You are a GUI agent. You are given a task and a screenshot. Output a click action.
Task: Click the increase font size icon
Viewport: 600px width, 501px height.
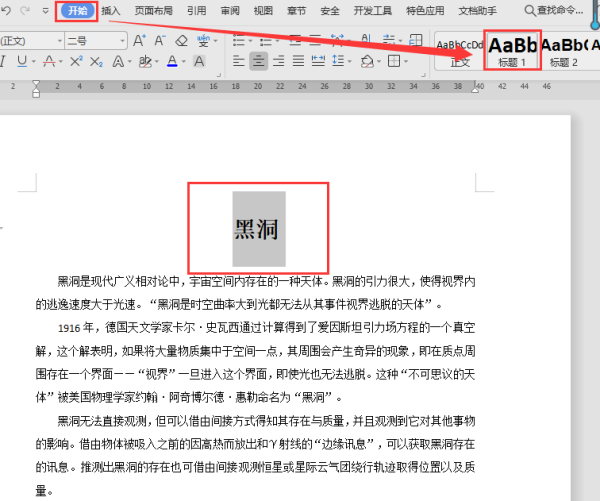point(139,41)
